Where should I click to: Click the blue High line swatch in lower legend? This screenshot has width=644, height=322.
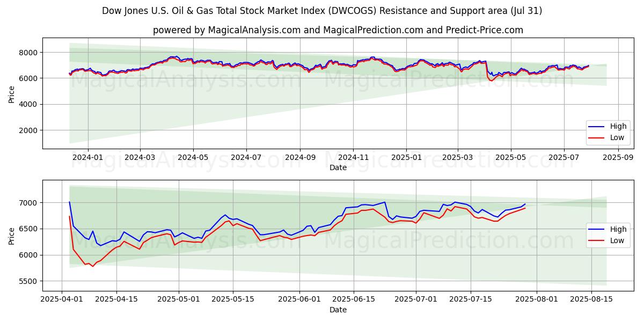pos(597,230)
